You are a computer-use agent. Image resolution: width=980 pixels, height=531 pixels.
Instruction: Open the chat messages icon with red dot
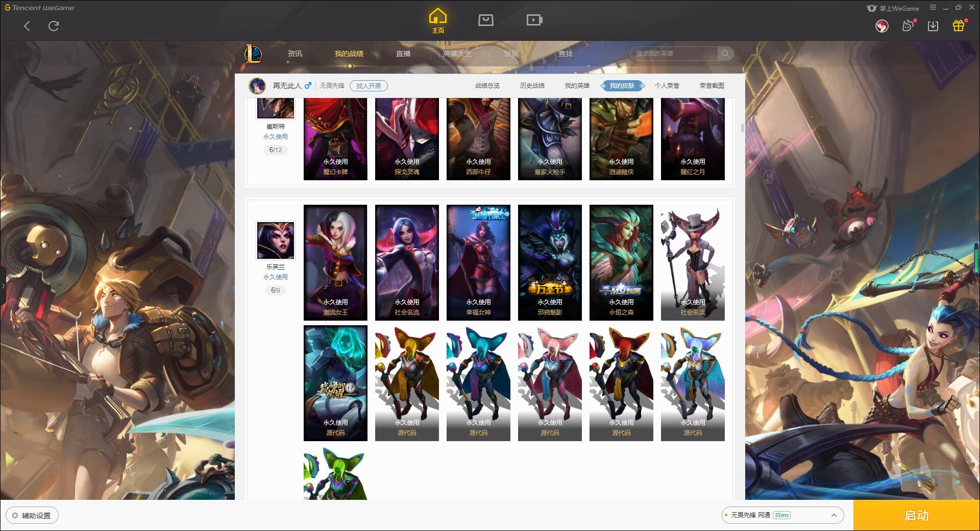(908, 26)
